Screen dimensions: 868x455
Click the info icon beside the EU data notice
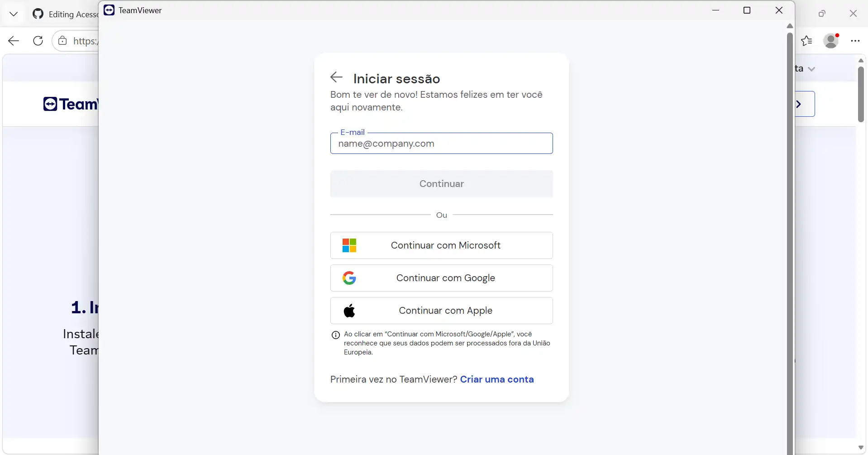(336, 335)
